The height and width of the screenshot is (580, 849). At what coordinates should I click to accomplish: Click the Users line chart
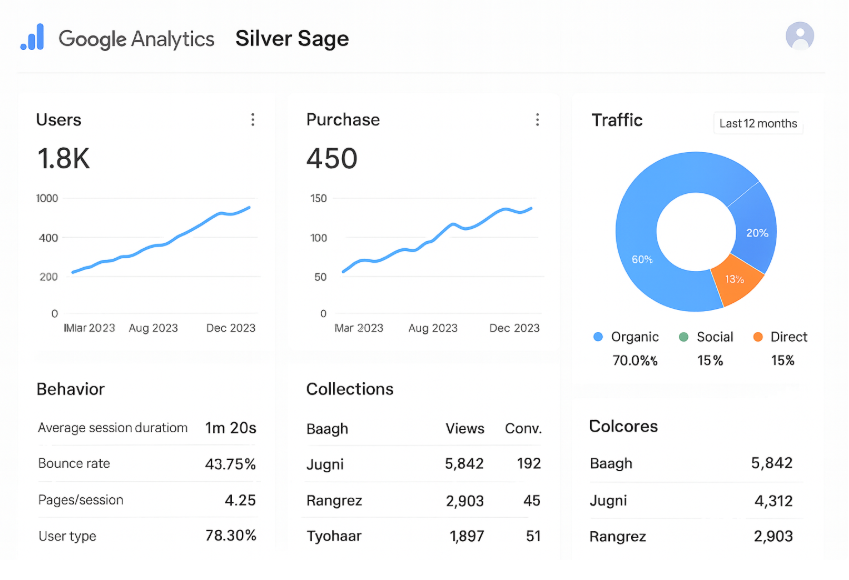click(x=160, y=245)
